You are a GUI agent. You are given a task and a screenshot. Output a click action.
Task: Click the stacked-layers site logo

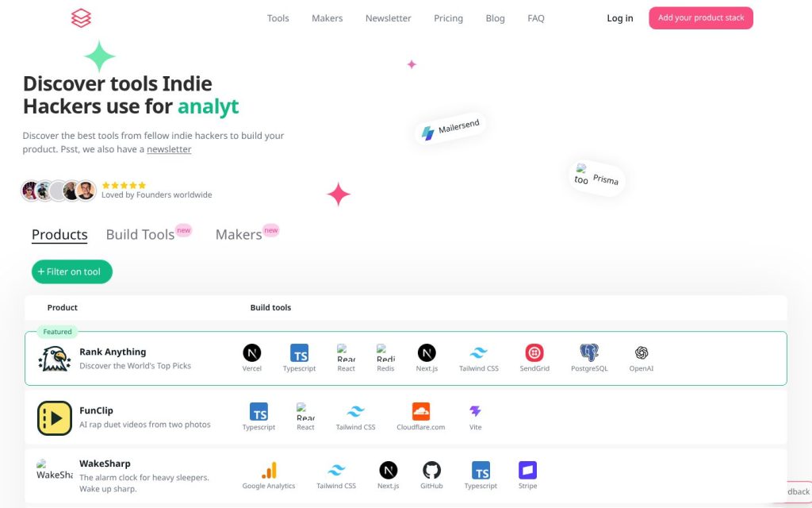[x=81, y=18]
